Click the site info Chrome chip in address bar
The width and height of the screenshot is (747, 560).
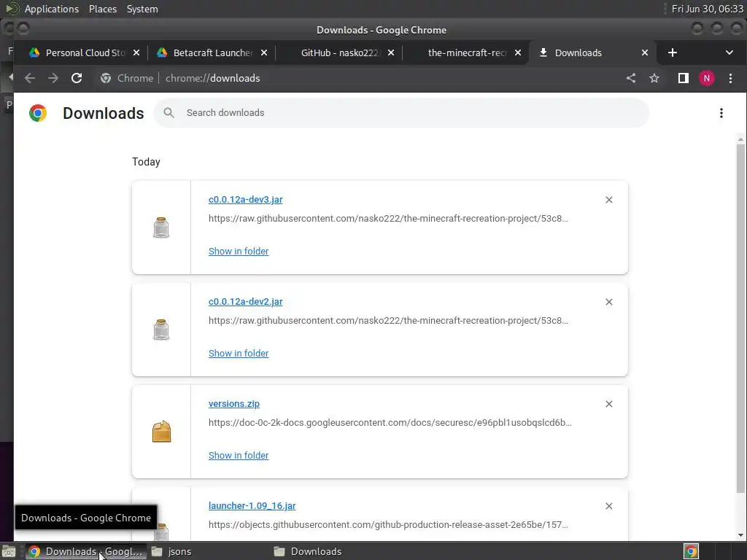pyautogui.click(x=127, y=78)
